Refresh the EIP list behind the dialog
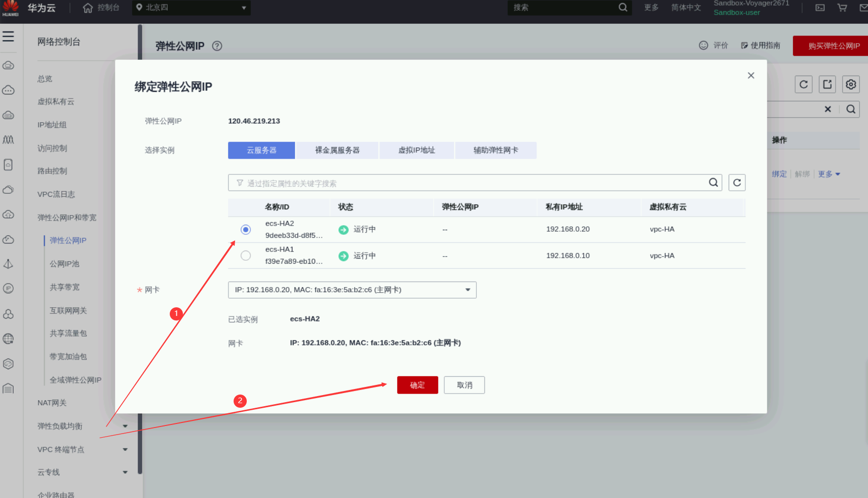Screen dimensions: 868x498 [x=804, y=84]
